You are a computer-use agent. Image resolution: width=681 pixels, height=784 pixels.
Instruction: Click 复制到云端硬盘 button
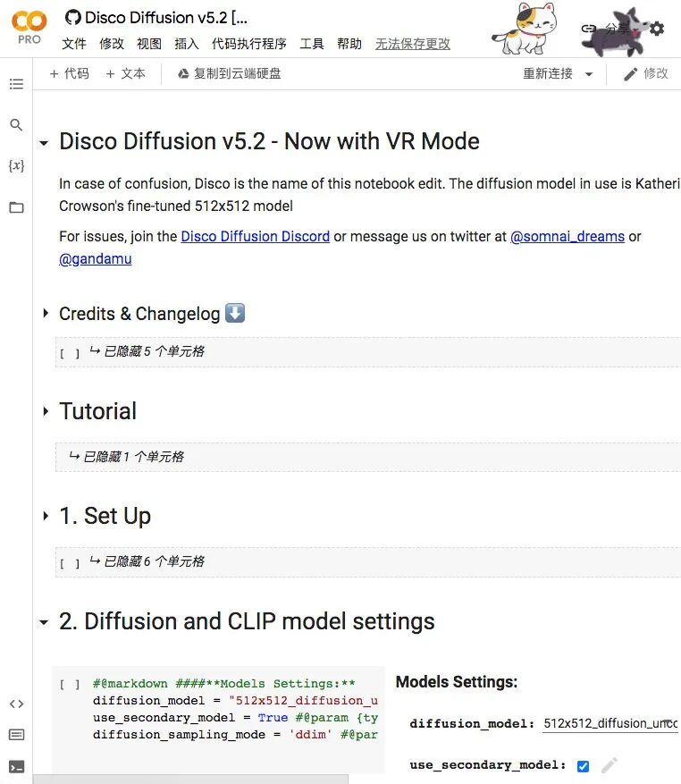(x=230, y=73)
